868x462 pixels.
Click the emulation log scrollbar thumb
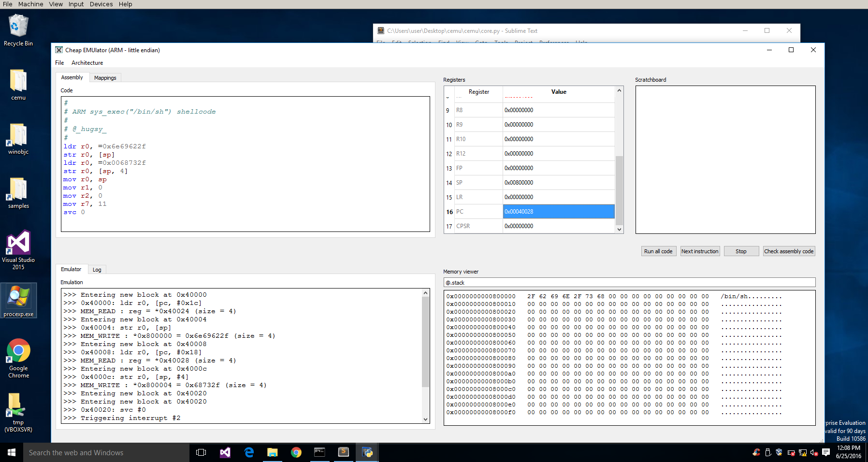pos(425,342)
